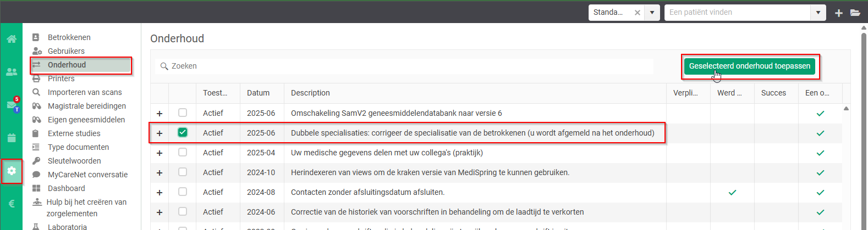Open the euro billing icon in the sidebar
The width and height of the screenshot is (868, 230).
click(x=12, y=204)
